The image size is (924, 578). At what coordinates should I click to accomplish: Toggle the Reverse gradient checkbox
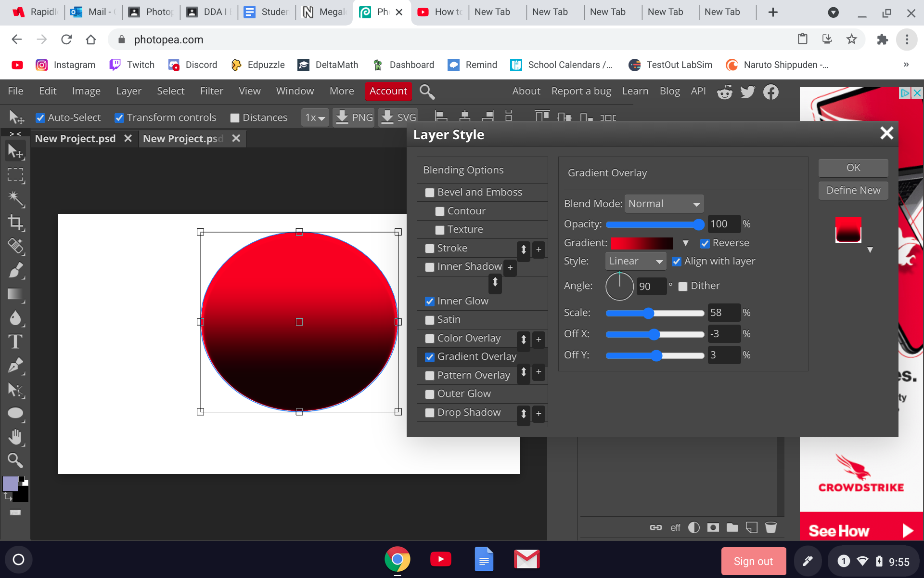tap(704, 242)
